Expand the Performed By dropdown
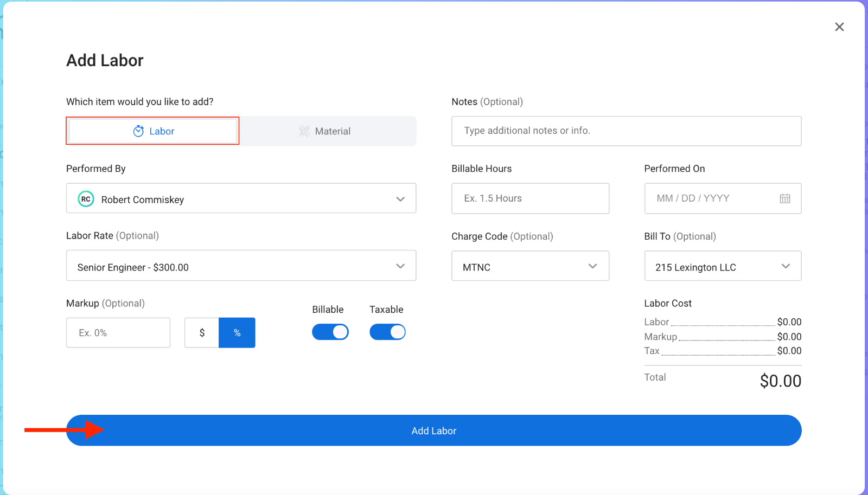The width and height of the screenshot is (868, 495). coord(400,199)
